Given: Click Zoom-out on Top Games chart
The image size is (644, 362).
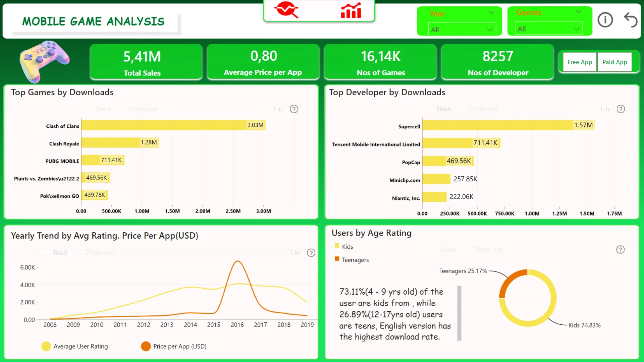Looking at the screenshot, I should [143, 109].
